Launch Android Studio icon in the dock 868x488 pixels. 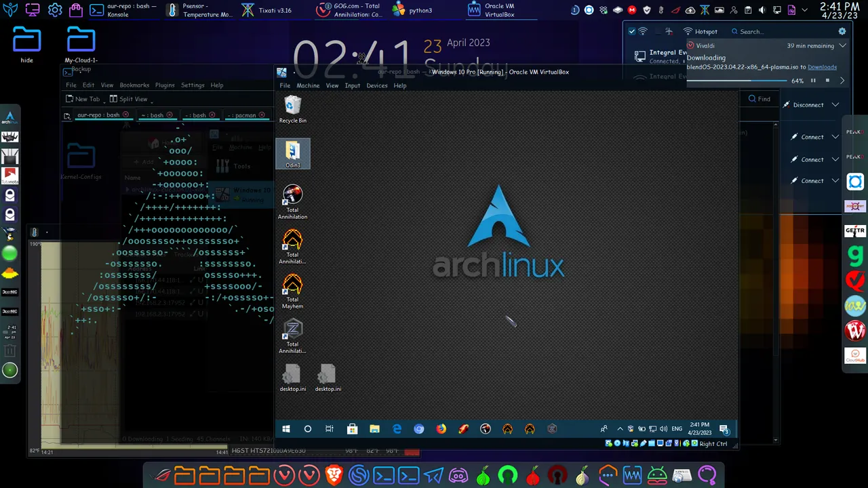657,475
